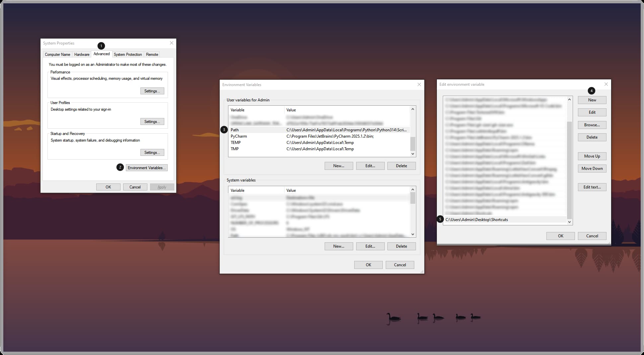Click OK in Environment Variables window
This screenshot has width=644, height=355.
[x=368, y=265]
